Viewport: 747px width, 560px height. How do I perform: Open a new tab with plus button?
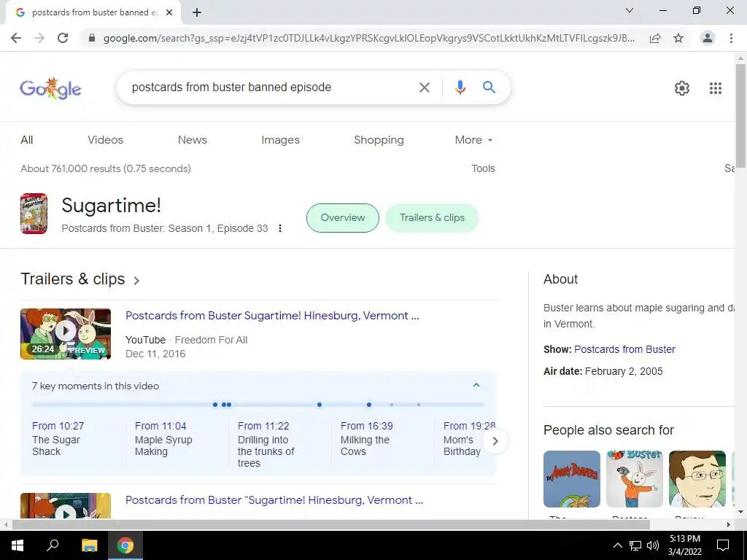pyautogui.click(x=197, y=13)
